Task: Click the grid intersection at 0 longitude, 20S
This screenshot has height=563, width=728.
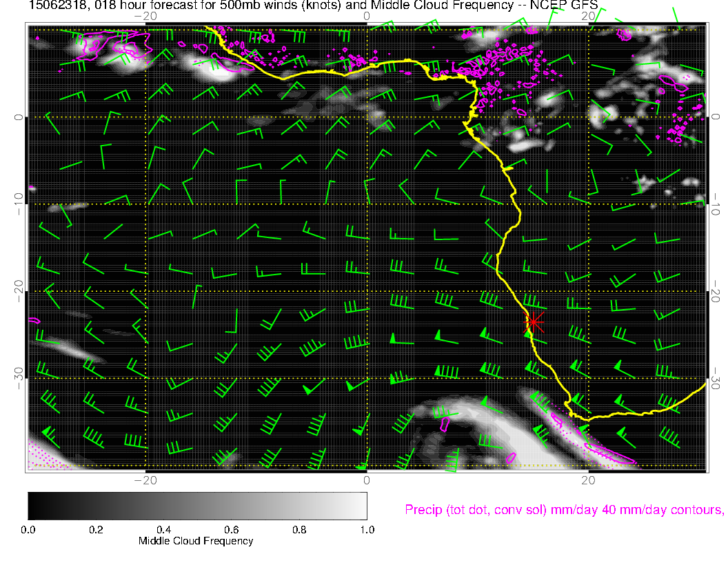Action: [x=367, y=291]
